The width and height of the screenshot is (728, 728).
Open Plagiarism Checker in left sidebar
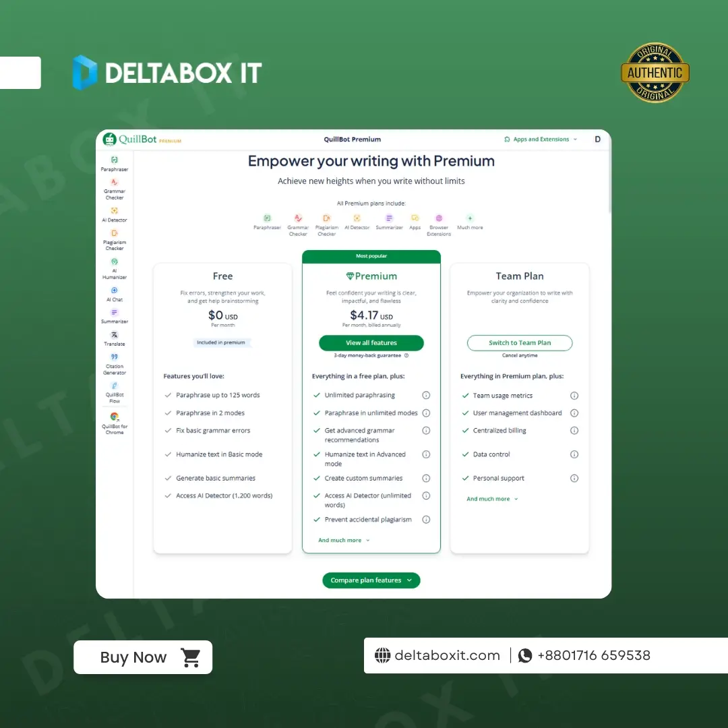(x=115, y=239)
